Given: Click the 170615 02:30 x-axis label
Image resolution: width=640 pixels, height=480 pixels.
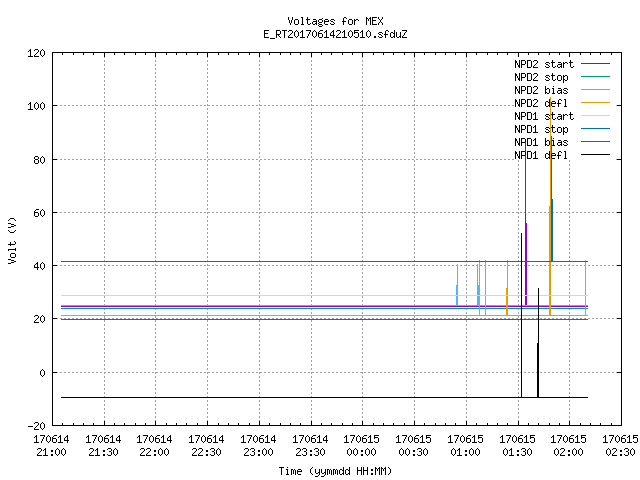Looking at the screenshot, I should click(620, 446).
